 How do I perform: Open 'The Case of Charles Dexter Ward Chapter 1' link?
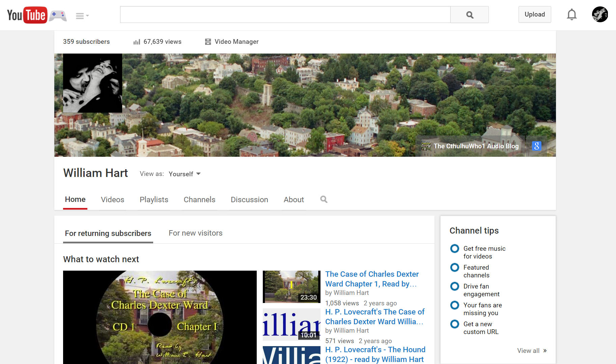(x=372, y=279)
